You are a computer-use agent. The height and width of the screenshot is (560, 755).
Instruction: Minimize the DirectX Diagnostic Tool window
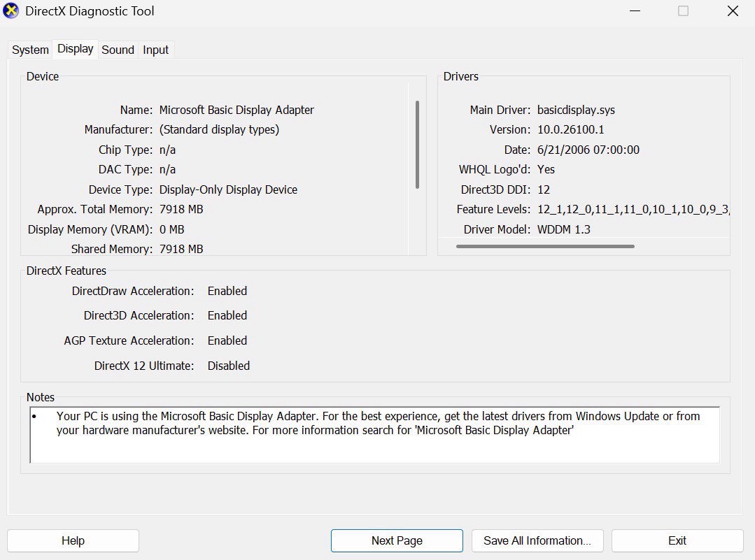[x=634, y=11]
